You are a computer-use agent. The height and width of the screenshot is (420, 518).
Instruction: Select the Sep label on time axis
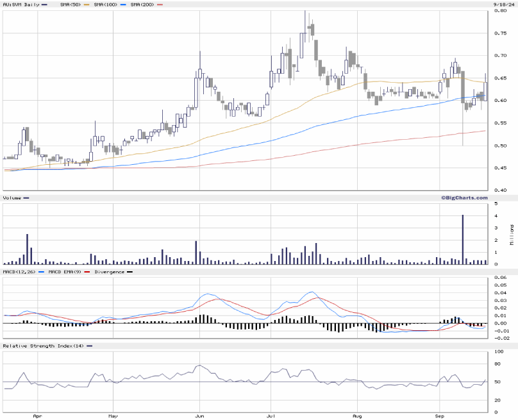click(440, 416)
